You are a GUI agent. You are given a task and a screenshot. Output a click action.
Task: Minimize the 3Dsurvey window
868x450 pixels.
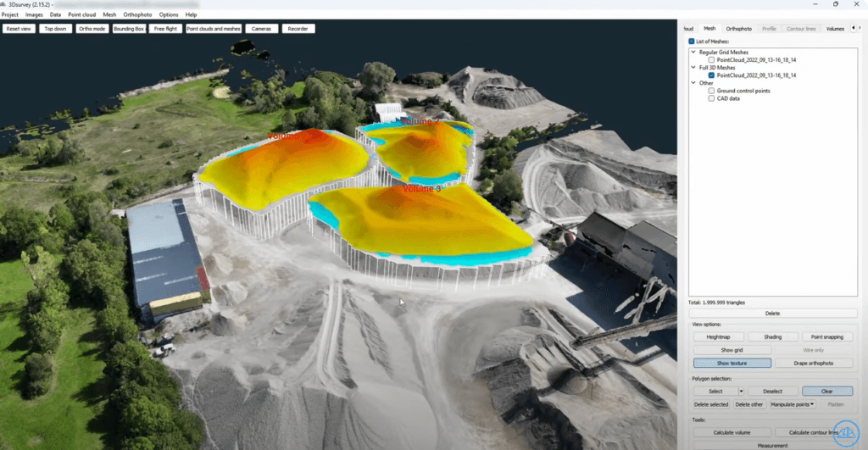[815, 4]
